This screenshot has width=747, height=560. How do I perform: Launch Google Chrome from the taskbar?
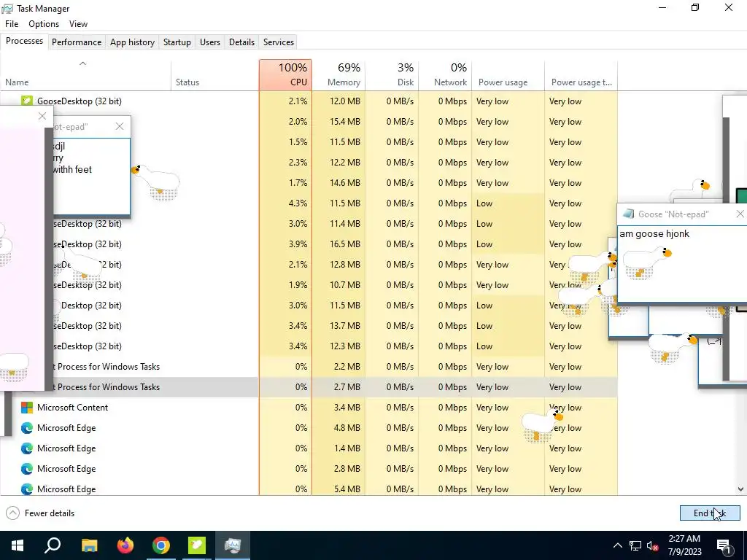[x=161, y=545]
